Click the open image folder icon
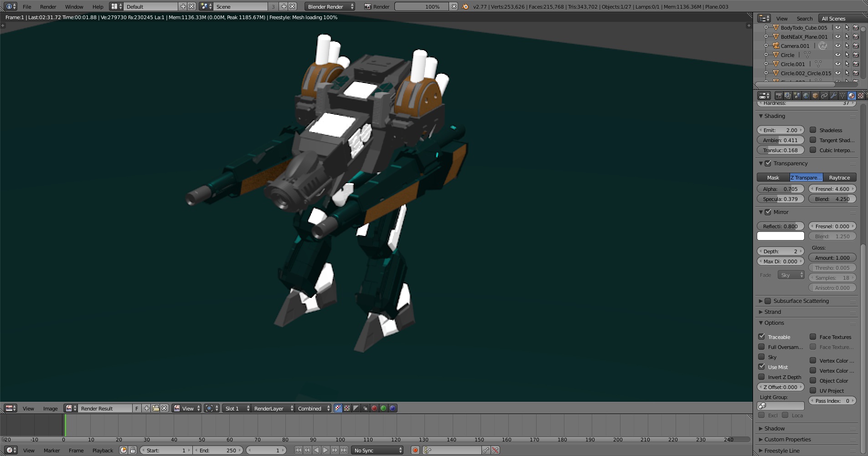Image resolution: width=868 pixels, height=456 pixels. (155, 408)
